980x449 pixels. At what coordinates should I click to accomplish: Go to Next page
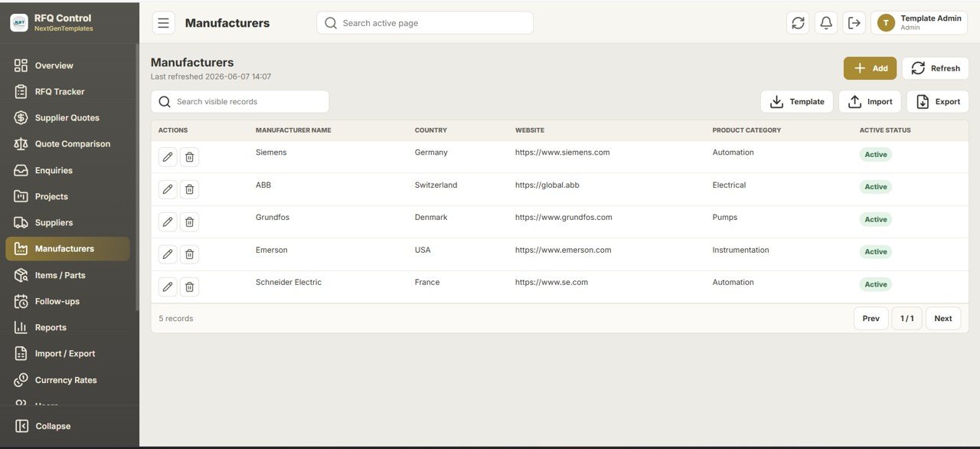(x=943, y=318)
